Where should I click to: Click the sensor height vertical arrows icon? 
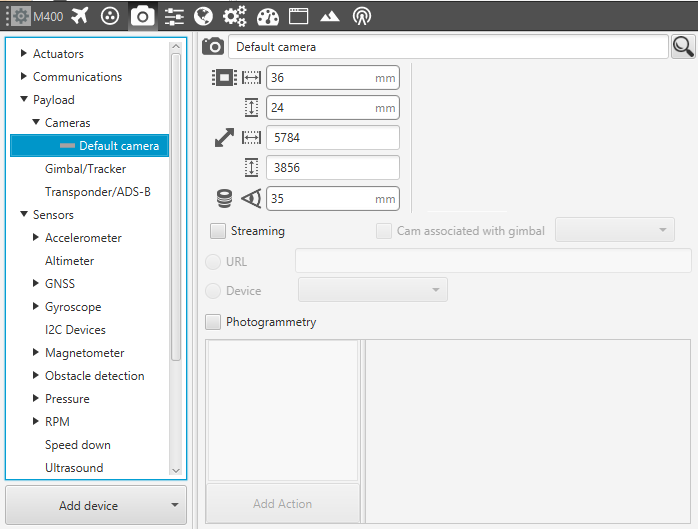tap(252, 108)
